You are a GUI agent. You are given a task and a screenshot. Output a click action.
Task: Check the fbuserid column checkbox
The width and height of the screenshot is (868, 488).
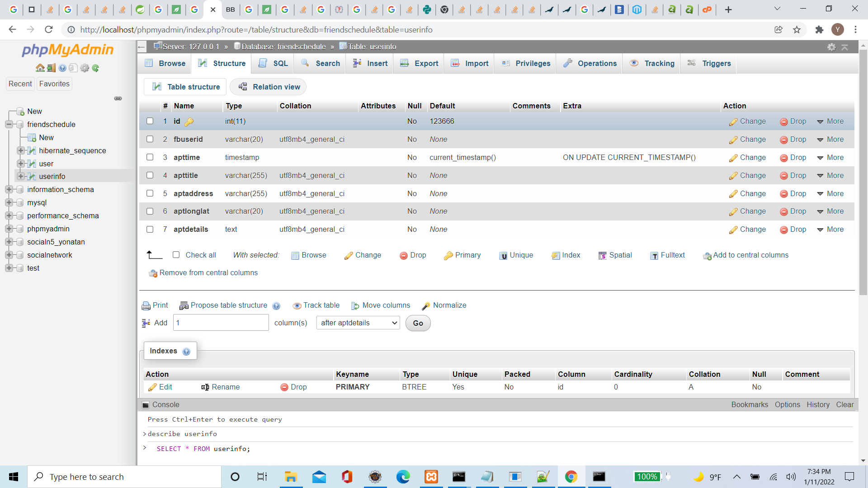[150, 139]
